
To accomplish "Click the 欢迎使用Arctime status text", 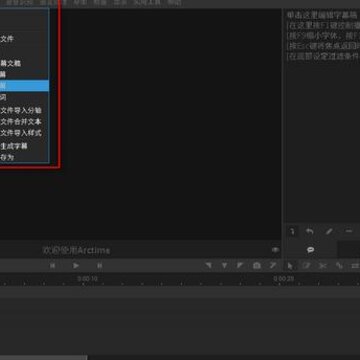I will 76,250.
